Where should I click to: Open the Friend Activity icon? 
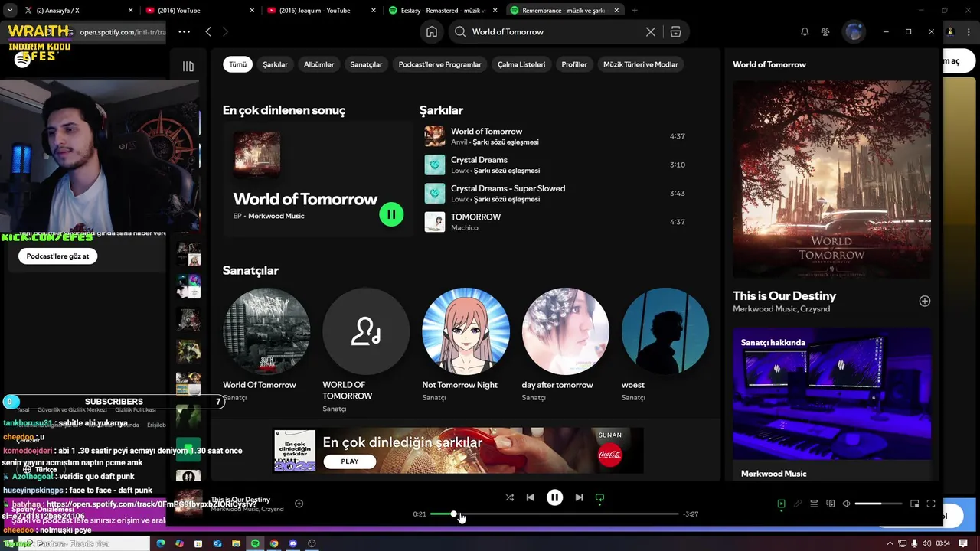tap(825, 31)
